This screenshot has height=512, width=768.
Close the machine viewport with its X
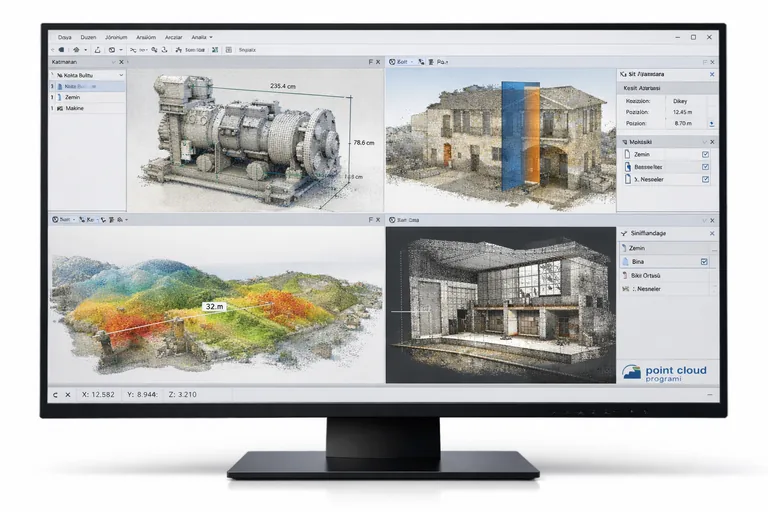[x=378, y=62]
